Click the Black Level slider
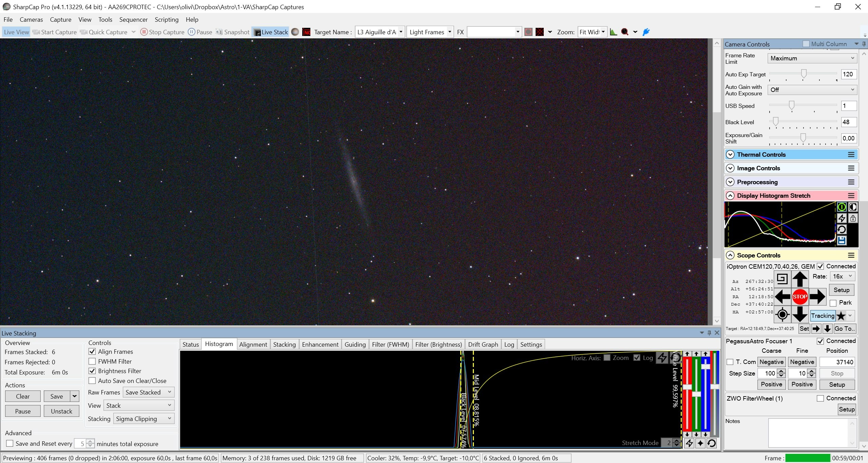 (803, 122)
